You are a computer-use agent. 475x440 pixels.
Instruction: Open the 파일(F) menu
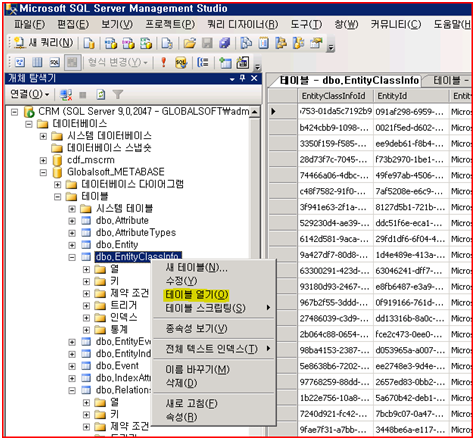click(x=29, y=24)
